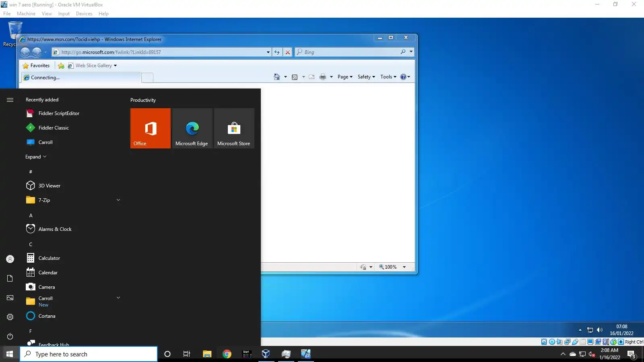Click the Internet Explorer Forward button
The width and height of the screenshot is (644, 362).
37,52
